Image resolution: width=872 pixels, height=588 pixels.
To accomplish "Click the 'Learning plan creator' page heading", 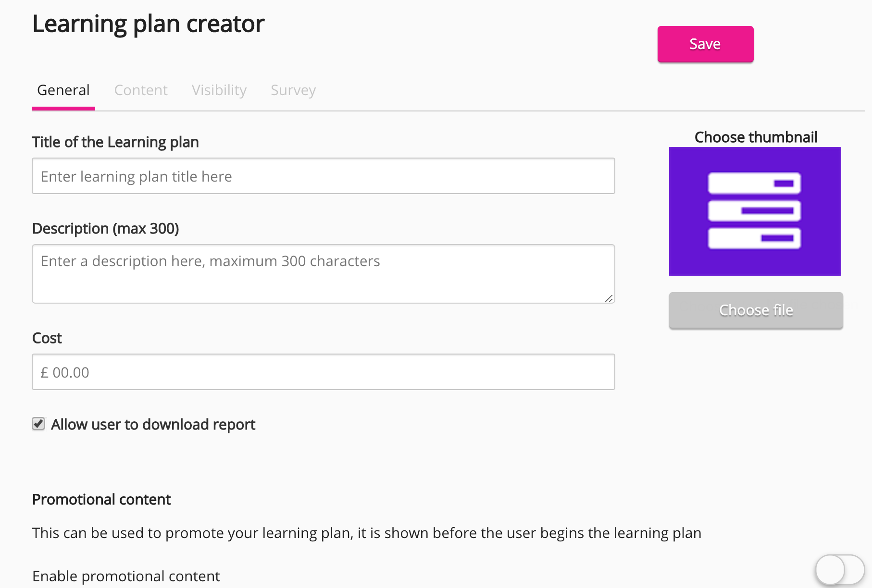I will (x=148, y=24).
